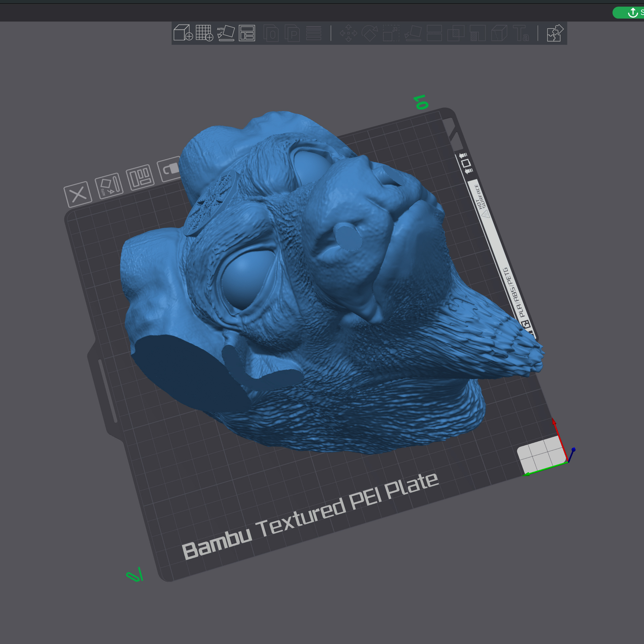Activate the Seam Painting tool
Screen dimensions: 644x644
click(x=499, y=33)
